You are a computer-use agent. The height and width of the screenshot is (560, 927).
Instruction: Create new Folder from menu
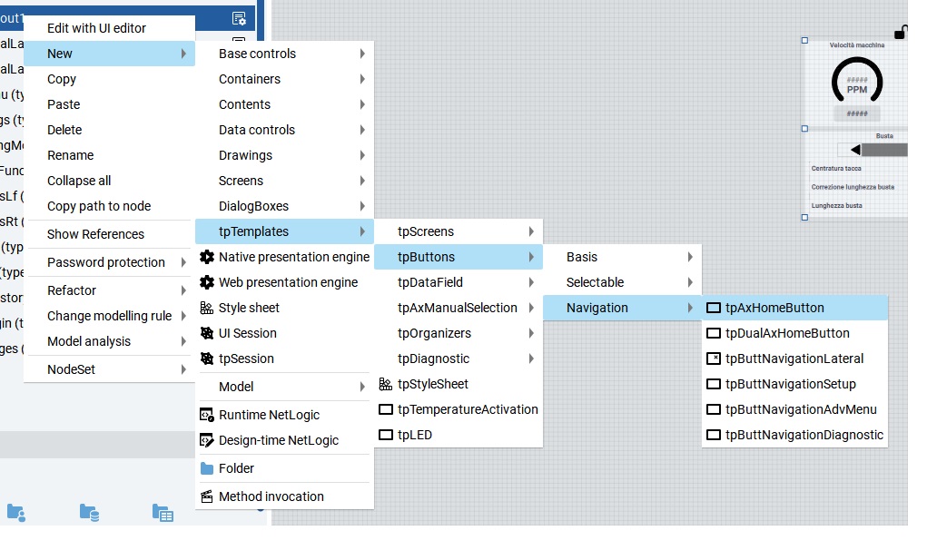tap(236, 468)
